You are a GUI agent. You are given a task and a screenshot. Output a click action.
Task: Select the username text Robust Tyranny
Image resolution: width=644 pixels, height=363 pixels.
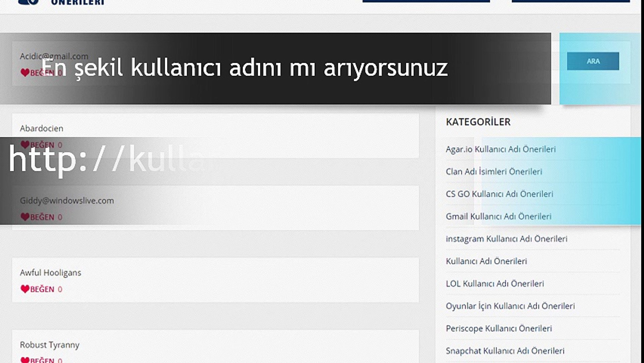(49, 345)
